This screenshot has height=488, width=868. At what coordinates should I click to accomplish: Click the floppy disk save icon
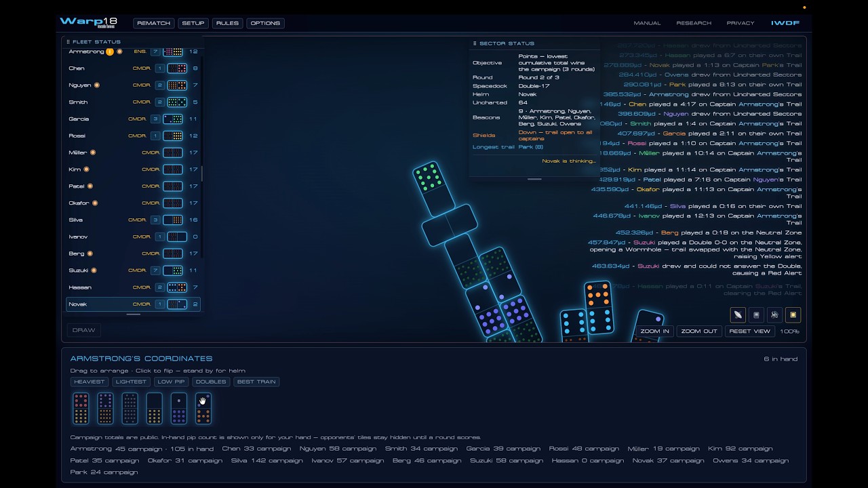tap(756, 314)
